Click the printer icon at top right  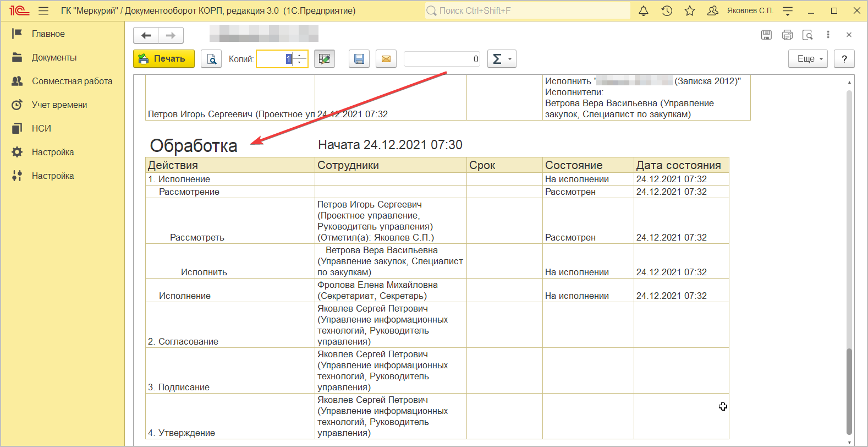click(x=787, y=35)
